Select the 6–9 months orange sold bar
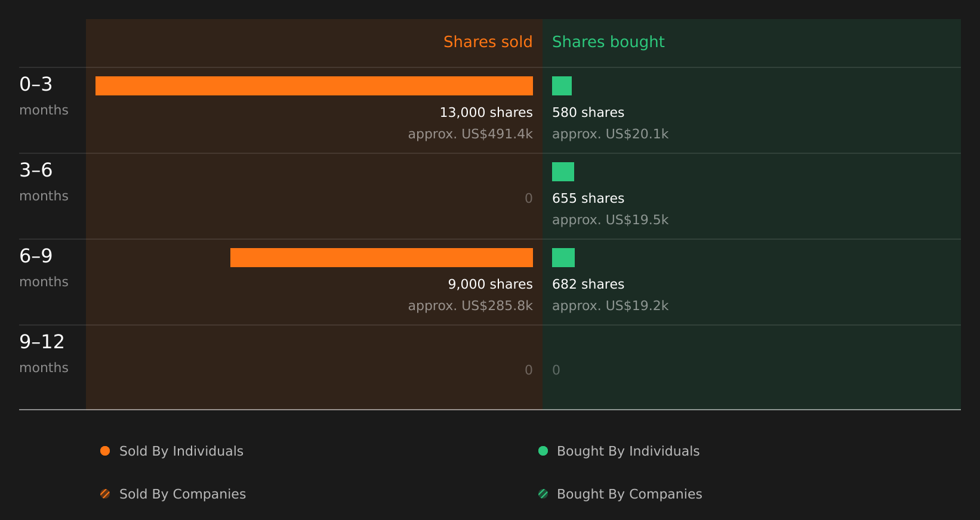This screenshot has width=980, height=520. 381,258
